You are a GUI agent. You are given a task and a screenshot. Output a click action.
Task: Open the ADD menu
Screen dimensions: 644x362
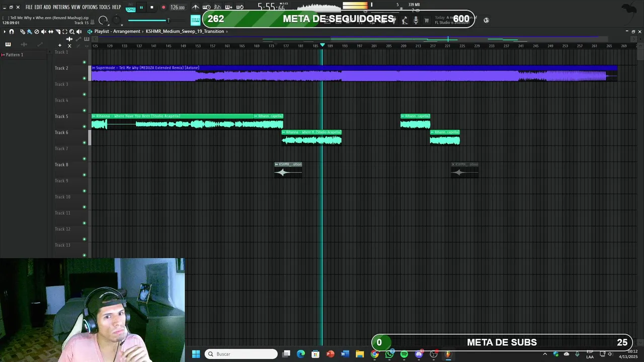tap(47, 8)
